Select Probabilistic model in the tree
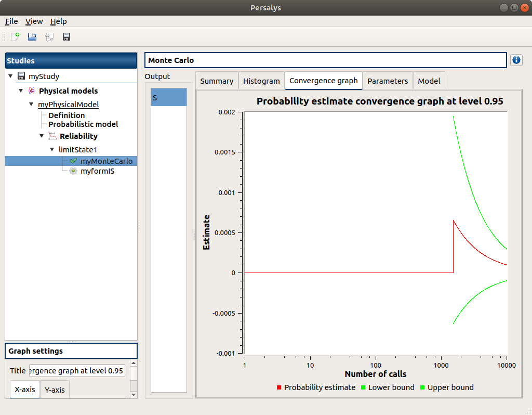 pos(83,124)
